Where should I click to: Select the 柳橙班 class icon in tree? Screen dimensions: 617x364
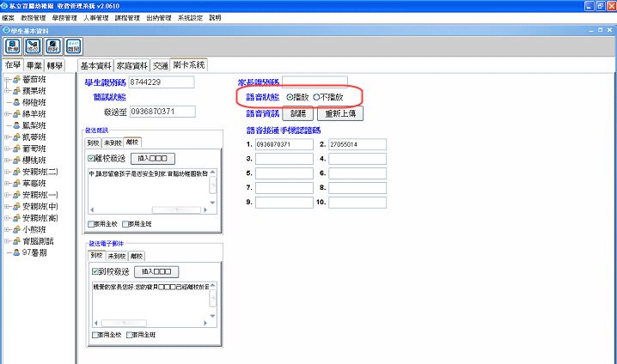(15, 102)
